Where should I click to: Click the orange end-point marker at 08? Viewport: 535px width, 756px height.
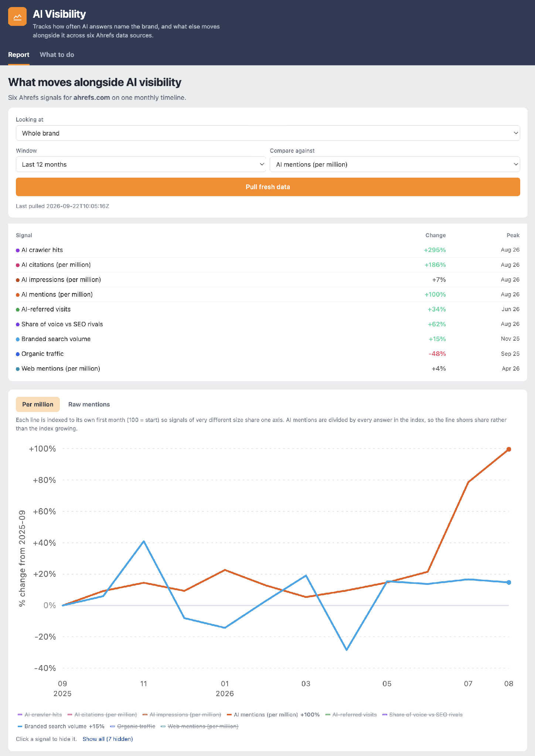click(509, 449)
